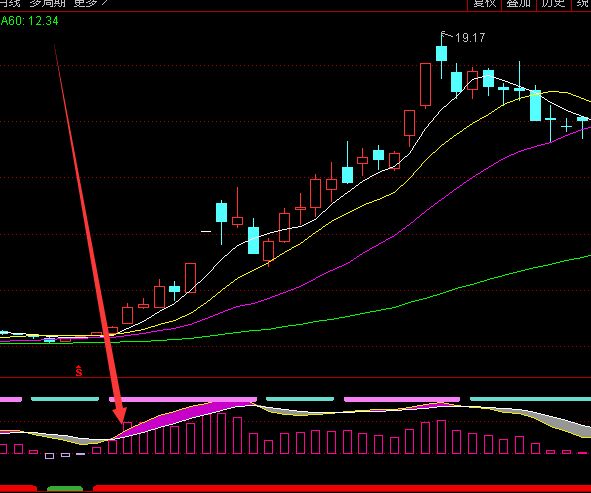Select the highest cyan candlestick near 19.17
The width and height of the screenshot is (591, 493).
[x=441, y=54]
